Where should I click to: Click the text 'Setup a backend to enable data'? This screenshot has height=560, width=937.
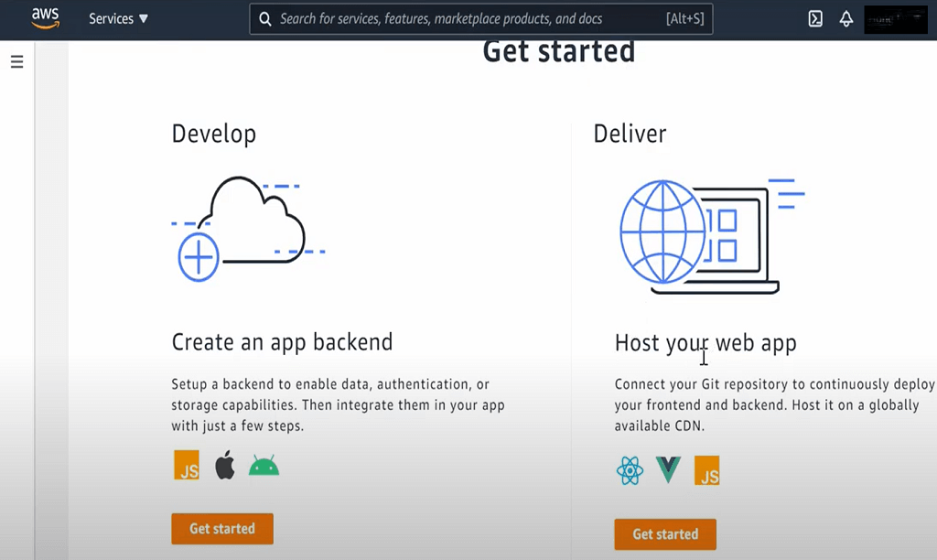(x=271, y=384)
